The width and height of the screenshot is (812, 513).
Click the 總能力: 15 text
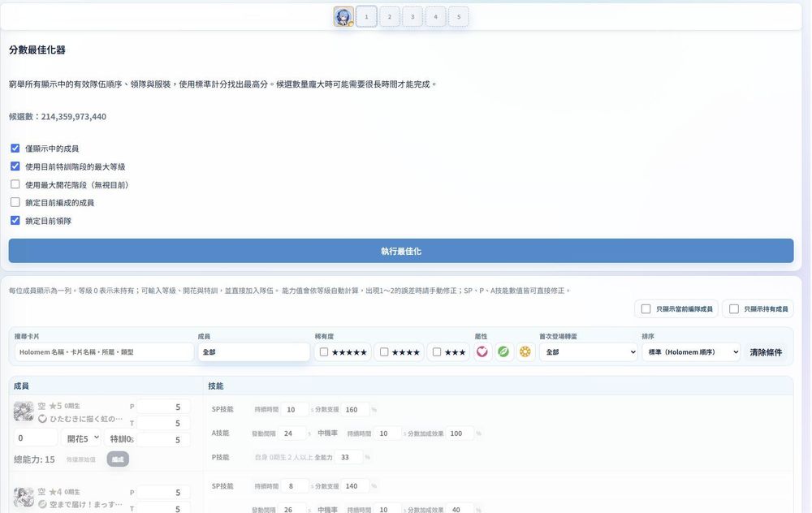[x=34, y=459]
